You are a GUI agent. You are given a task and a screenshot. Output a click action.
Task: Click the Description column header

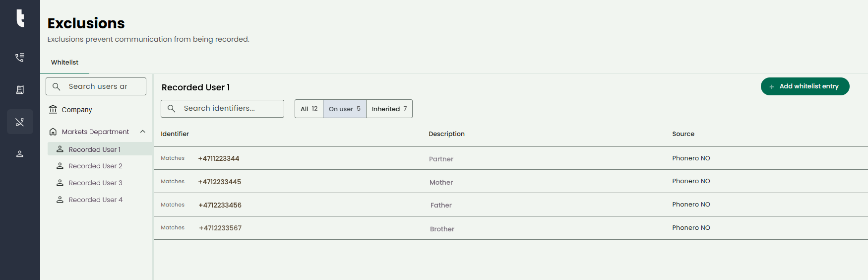[x=446, y=134]
